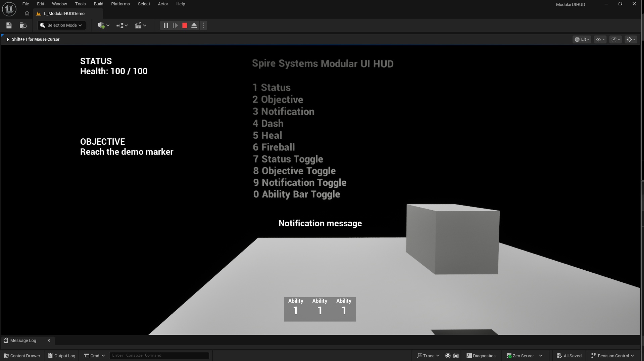This screenshot has width=644, height=361.
Task: Click the first Ability slot in the HUD
Action: tap(296, 309)
